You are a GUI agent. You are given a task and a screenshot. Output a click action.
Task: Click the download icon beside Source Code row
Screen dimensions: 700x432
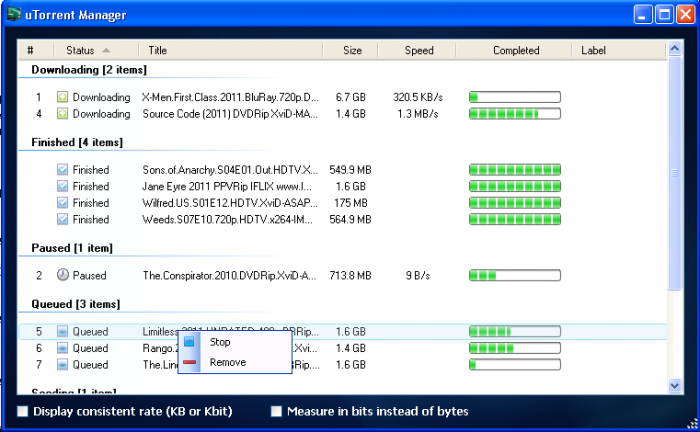click(x=62, y=114)
